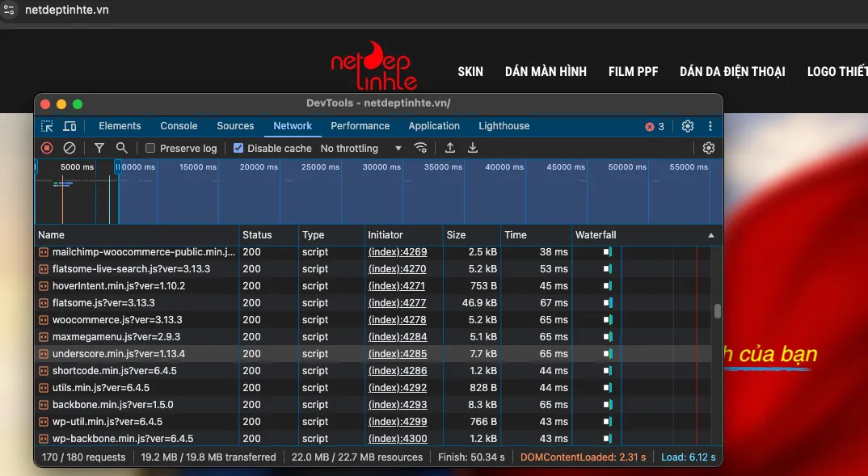Sort requests by the Name column header
868x476 pixels.
click(x=137, y=235)
